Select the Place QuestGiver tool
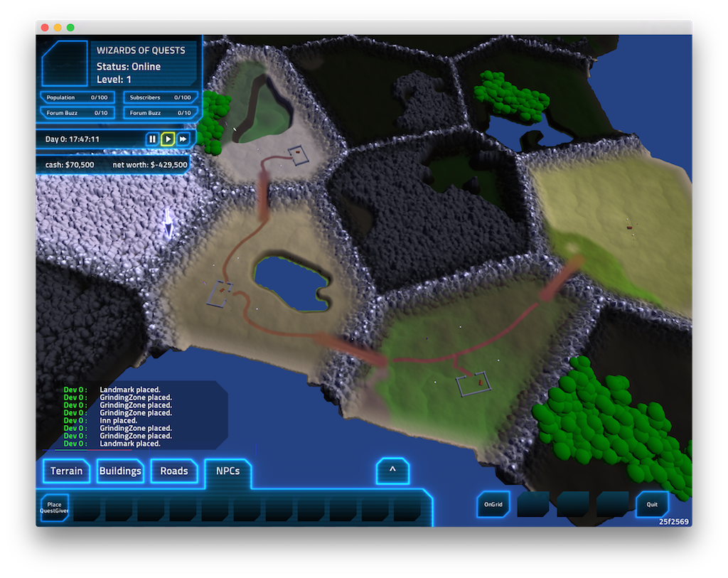 54,508
